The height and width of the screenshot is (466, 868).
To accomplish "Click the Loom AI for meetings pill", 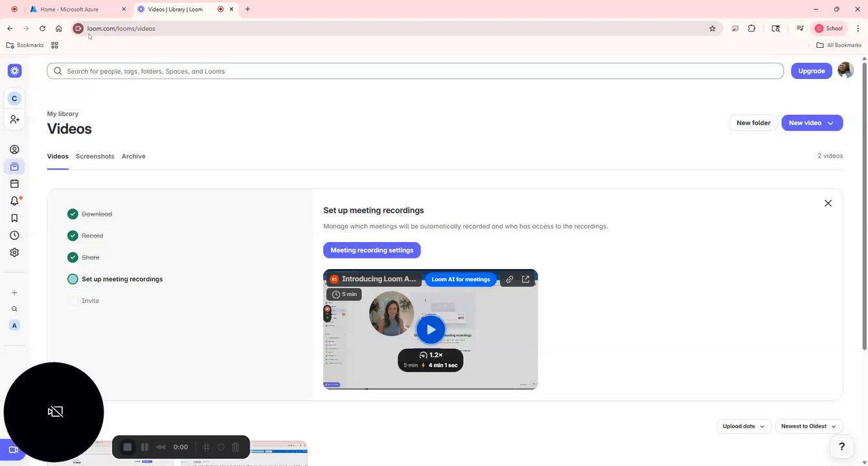I will point(461,280).
